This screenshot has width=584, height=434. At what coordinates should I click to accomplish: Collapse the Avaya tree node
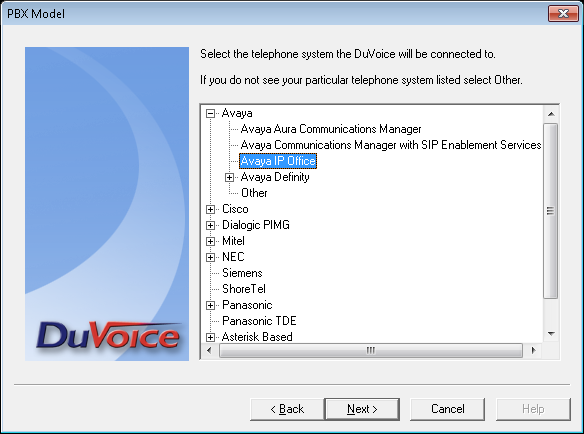[x=210, y=113]
